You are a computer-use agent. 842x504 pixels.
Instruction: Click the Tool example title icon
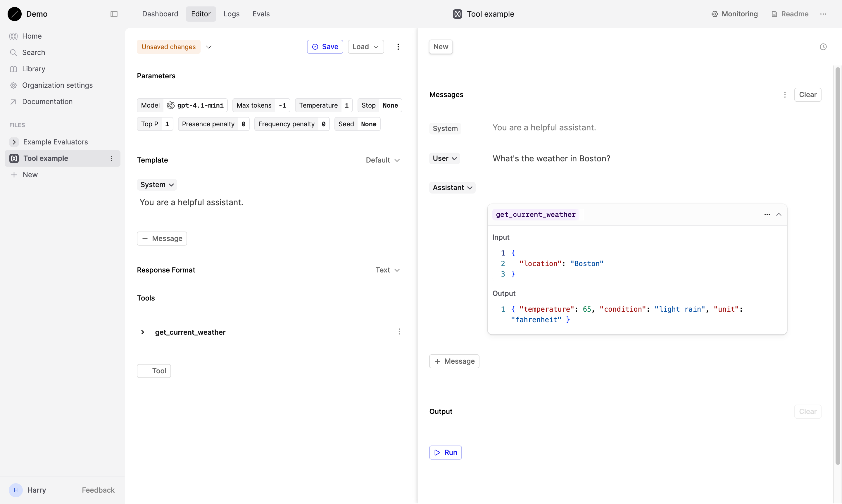[x=458, y=14]
